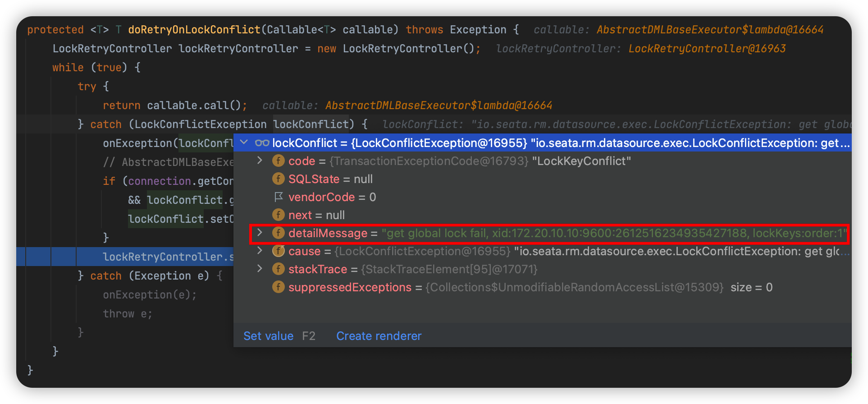
Task: Click the highlighted lockConflict parameter in catch
Action: point(311,124)
